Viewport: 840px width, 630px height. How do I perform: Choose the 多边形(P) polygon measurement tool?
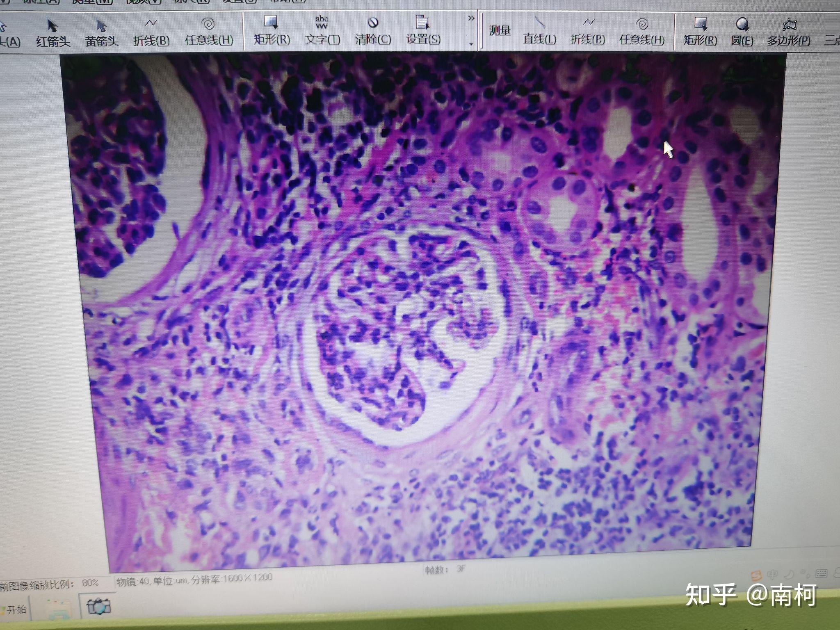pos(788,32)
